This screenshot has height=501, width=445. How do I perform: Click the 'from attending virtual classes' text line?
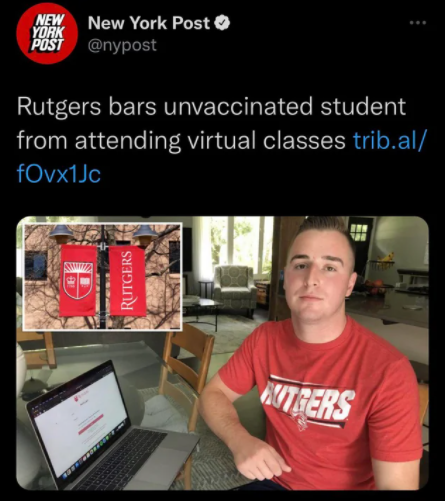pos(181,141)
